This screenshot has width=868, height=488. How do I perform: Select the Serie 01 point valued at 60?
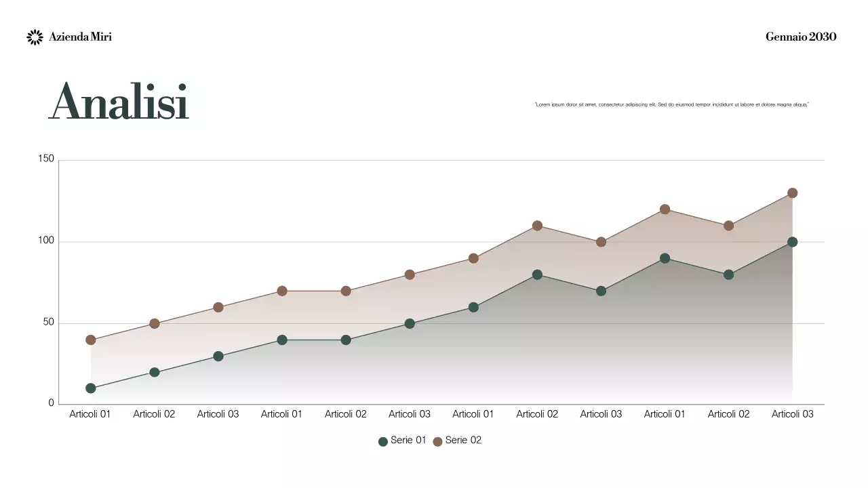click(x=473, y=307)
